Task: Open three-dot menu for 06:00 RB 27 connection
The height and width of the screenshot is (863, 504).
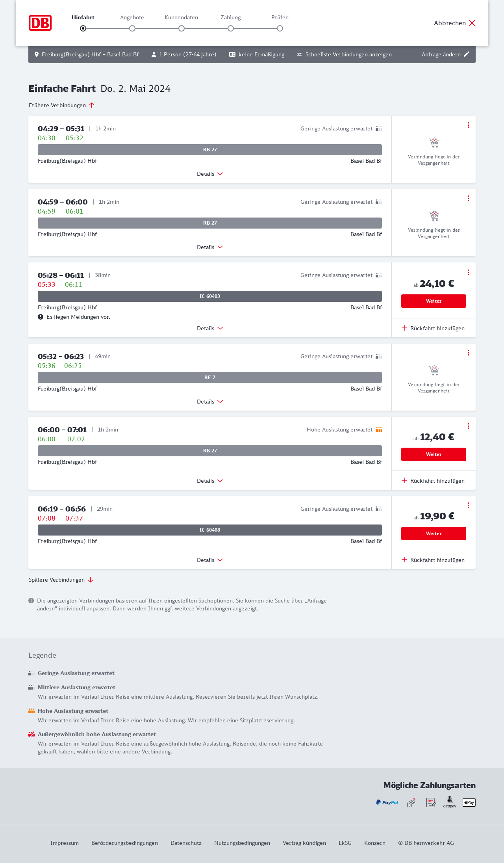Action: tap(468, 426)
